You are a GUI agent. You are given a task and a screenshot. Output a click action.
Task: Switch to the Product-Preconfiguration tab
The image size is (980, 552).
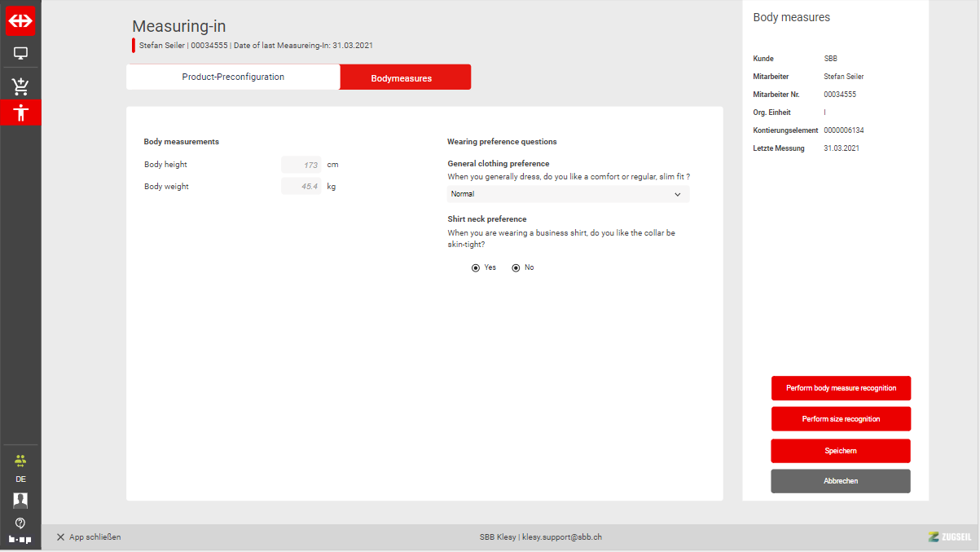click(x=233, y=77)
